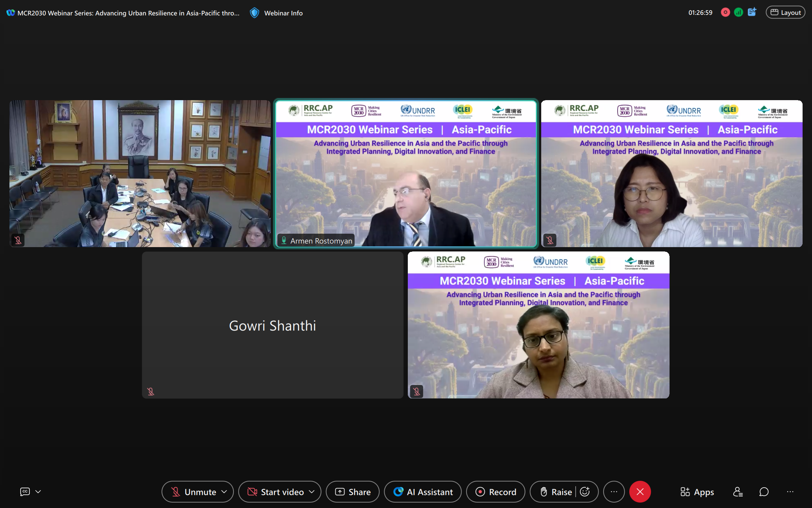Viewport: 812px width, 508px height.
Task: Expand video options arrow beside Start video
Action: (312, 492)
